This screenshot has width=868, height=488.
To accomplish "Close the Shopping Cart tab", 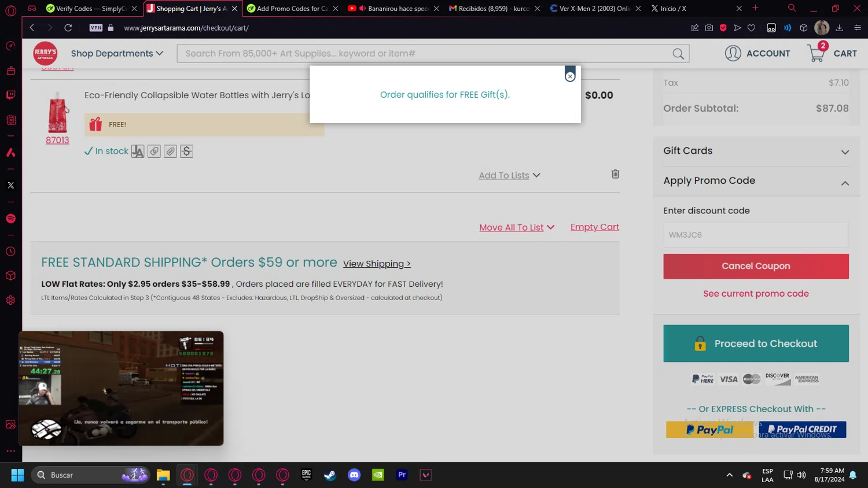I will [234, 9].
